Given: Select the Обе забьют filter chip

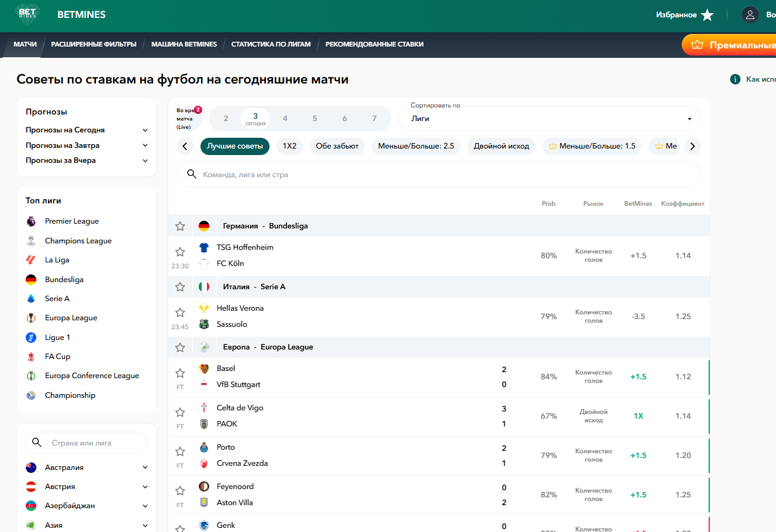Looking at the screenshot, I should [x=337, y=146].
